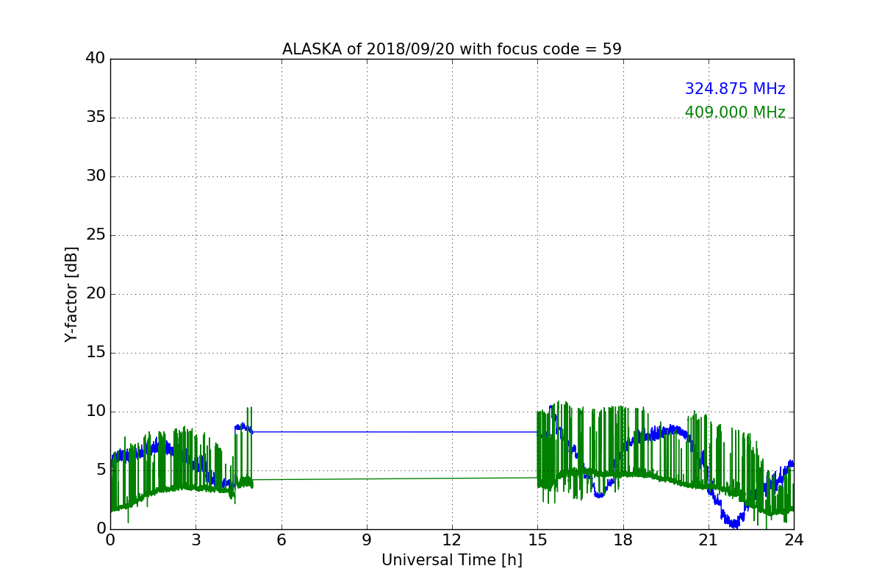Click x-axis tick label '18'
Screen dimensions: 882x588
(623, 540)
